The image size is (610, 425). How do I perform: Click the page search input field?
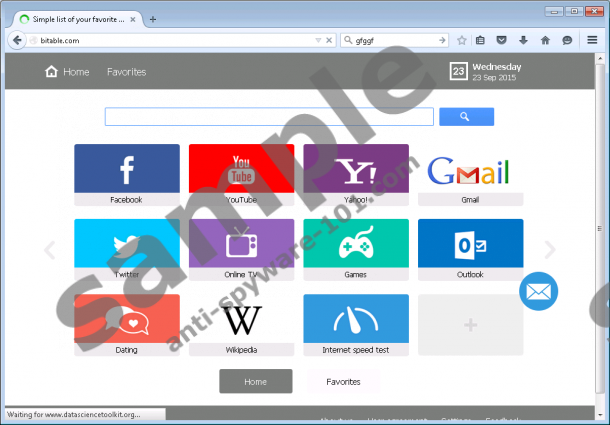pyautogui.click(x=269, y=117)
